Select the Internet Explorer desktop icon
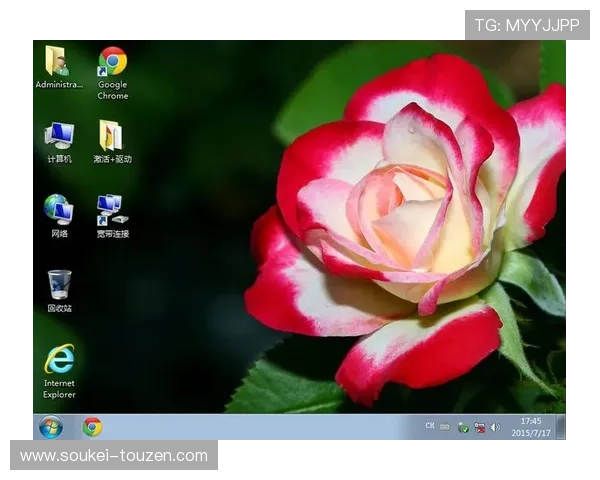Viewport: 600px width, 480px height. (59, 359)
